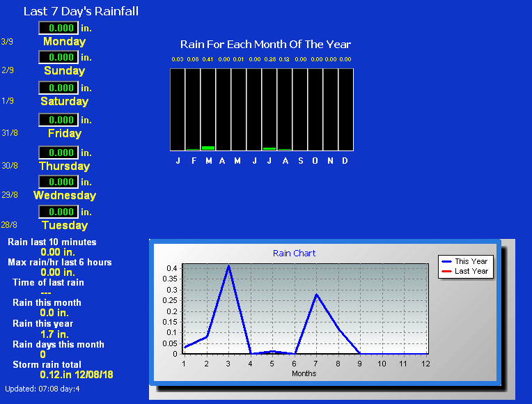Click the red Last Year legend line

tap(446, 272)
